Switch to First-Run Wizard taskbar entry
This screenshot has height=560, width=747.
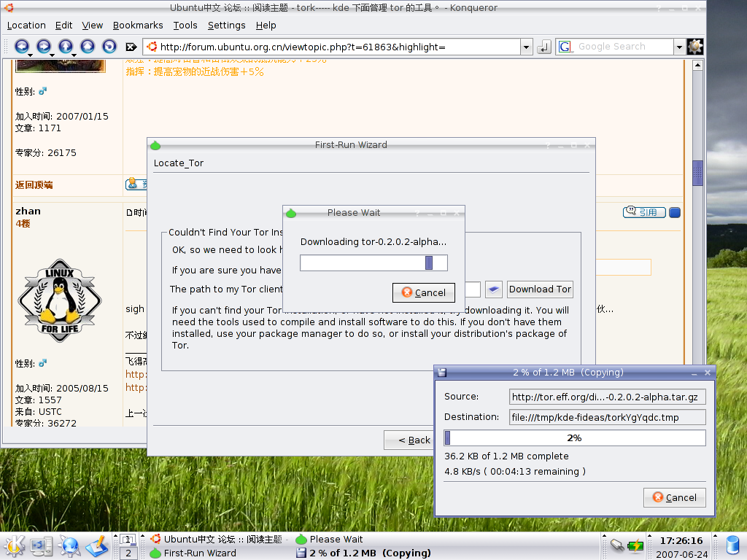pos(218,553)
